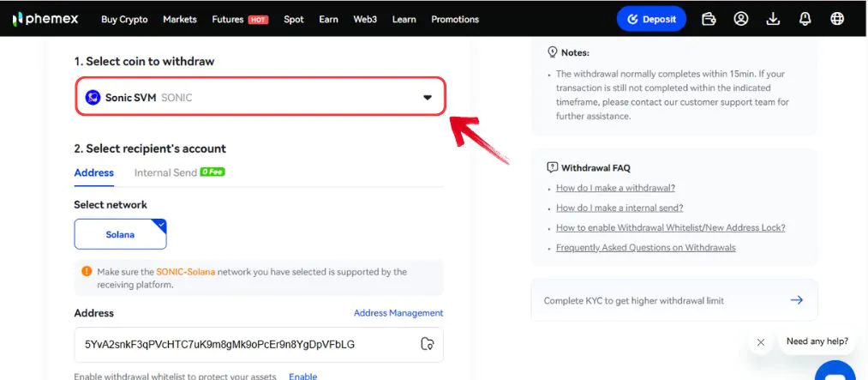Open the blue chat support button

click(x=835, y=370)
